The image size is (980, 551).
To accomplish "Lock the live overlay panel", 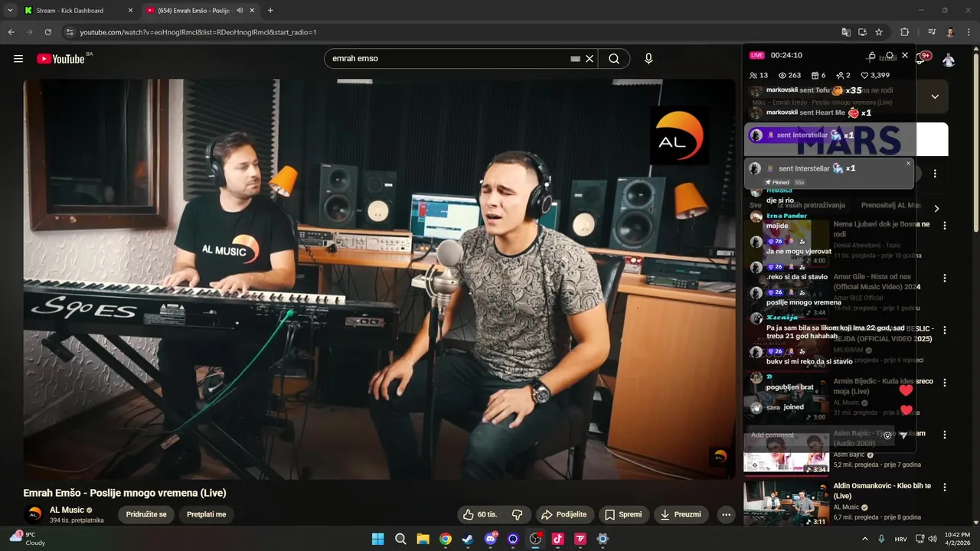I will tap(872, 56).
